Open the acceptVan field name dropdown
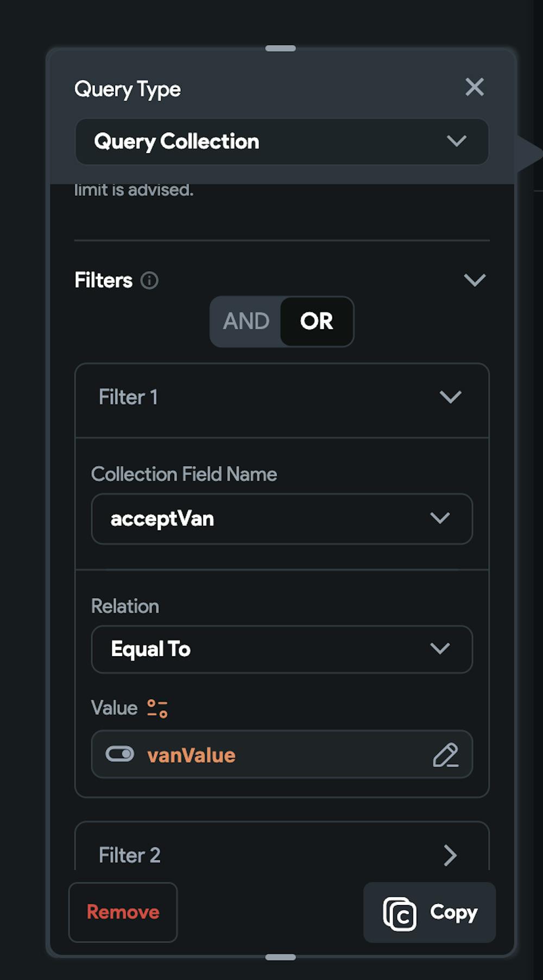Screen dimensions: 543x980 point(281,519)
